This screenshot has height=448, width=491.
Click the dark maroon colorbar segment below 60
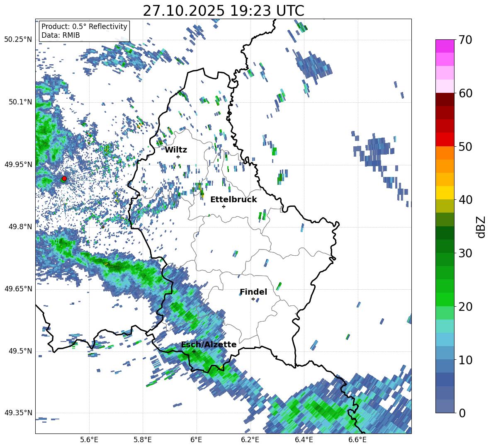pyautogui.click(x=445, y=99)
